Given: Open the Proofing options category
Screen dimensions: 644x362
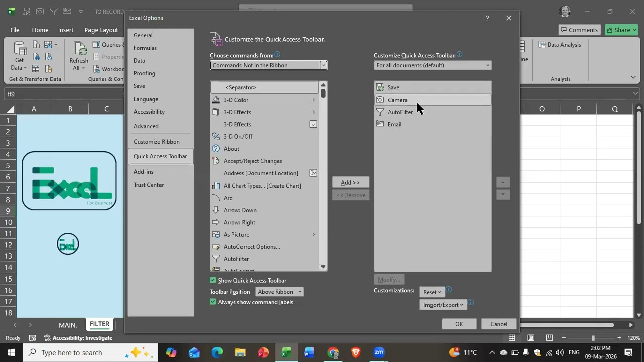Looking at the screenshot, I should tap(161, 73).
